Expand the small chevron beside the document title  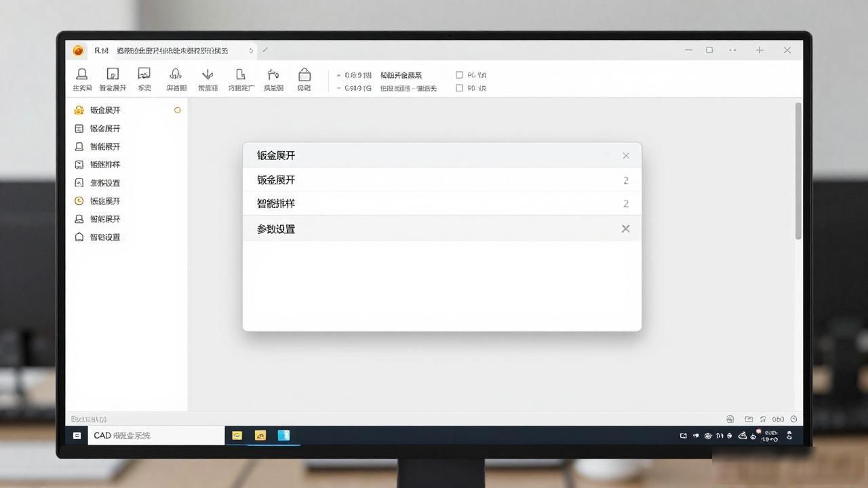(251, 50)
